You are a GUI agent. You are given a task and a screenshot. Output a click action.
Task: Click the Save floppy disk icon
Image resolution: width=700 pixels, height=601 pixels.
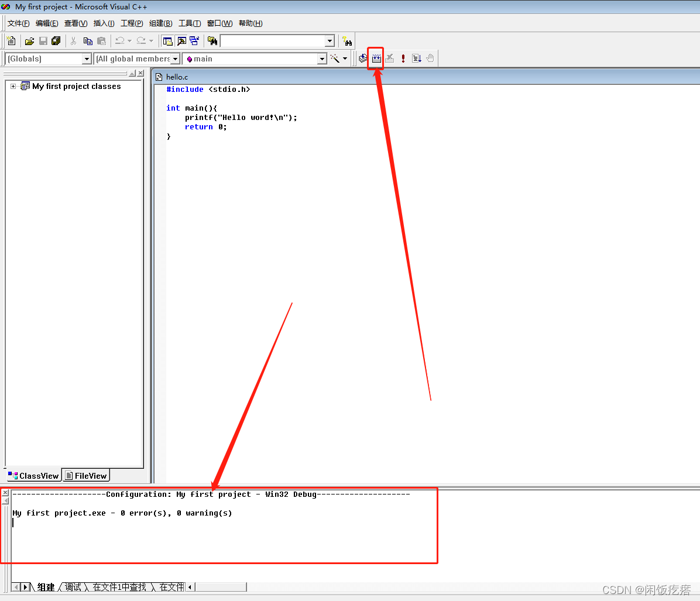point(43,41)
